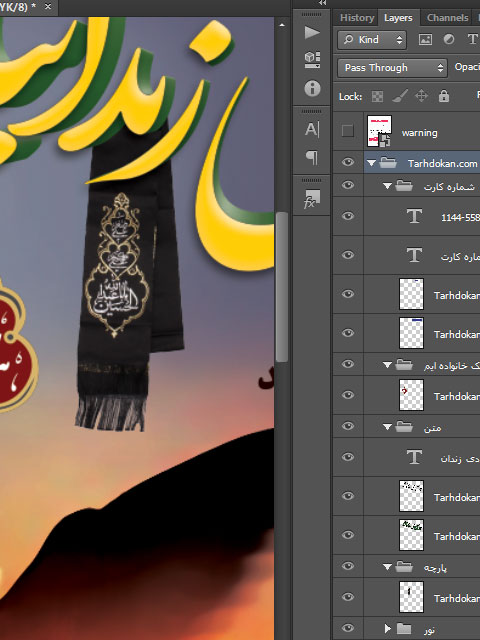Collapse the Tarhdokan.com group
Viewport: 480px width, 640px height.
(x=371, y=163)
